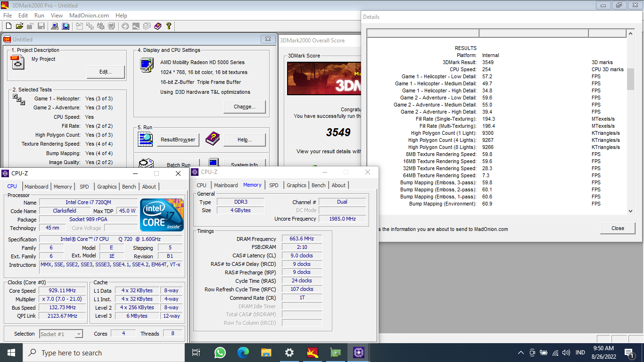Switch to SPD tab in right CPU-Z window

pos(274,185)
